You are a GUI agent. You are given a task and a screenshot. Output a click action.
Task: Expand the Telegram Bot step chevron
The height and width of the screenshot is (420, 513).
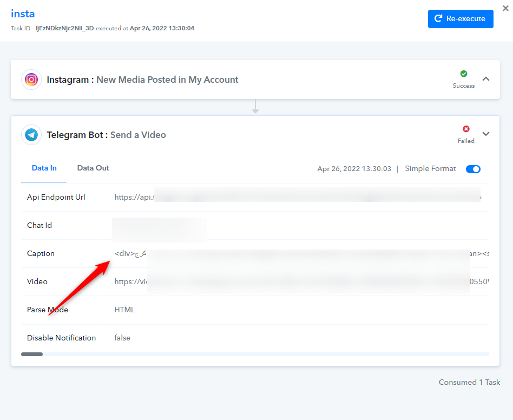pos(486,134)
